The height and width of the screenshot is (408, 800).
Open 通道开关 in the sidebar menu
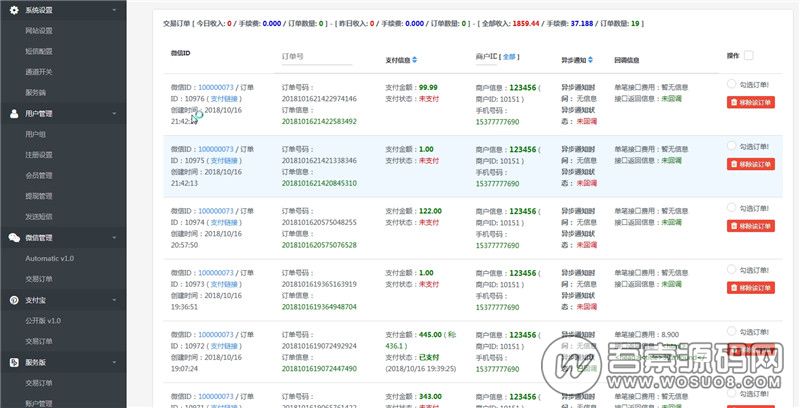click(40, 72)
